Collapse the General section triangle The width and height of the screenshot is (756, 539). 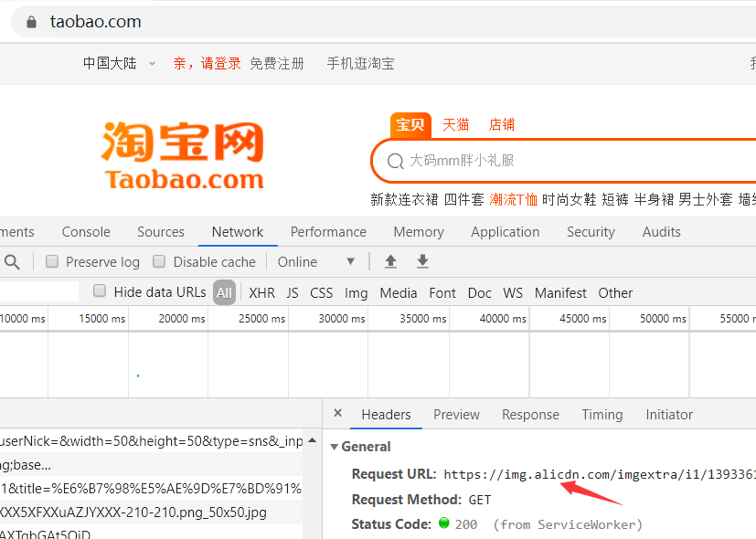click(334, 447)
